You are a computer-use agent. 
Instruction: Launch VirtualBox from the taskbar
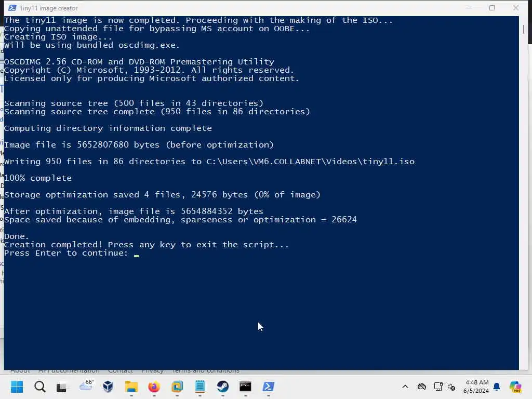tap(108, 387)
